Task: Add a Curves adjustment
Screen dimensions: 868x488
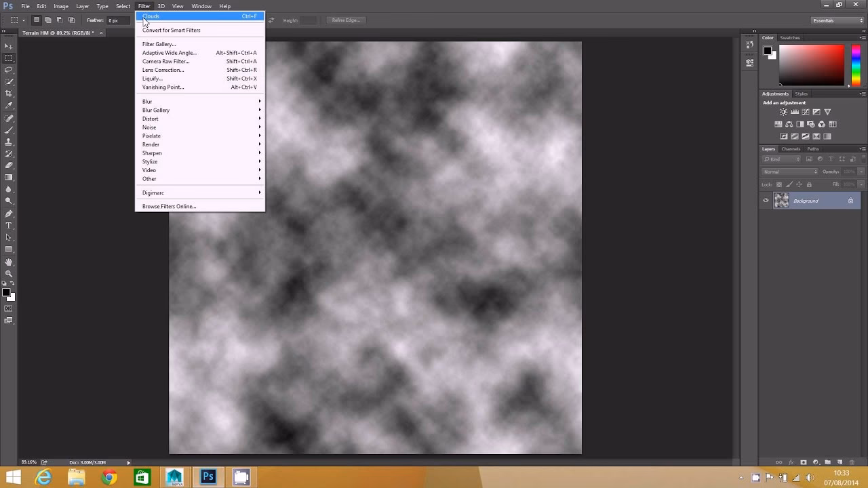Action: click(x=806, y=112)
